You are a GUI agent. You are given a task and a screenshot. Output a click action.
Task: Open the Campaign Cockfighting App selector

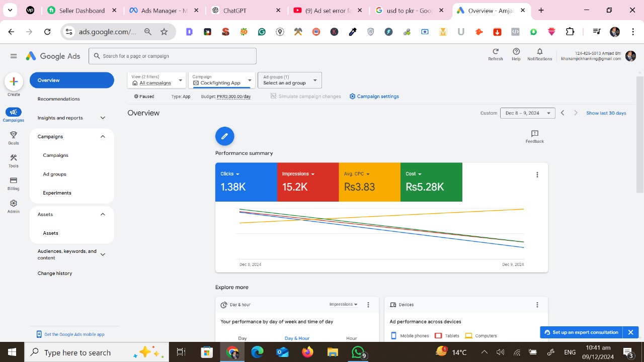[x=222, y=80]
